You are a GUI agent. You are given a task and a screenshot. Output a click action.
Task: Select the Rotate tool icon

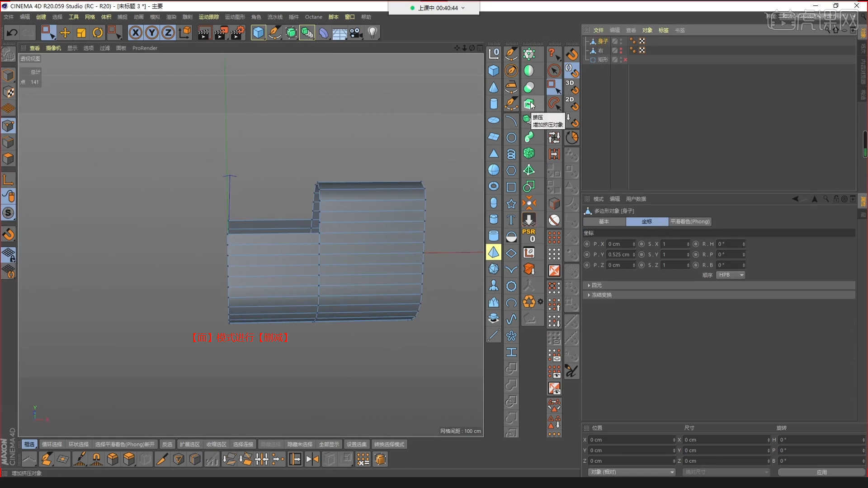click(98, 33)
